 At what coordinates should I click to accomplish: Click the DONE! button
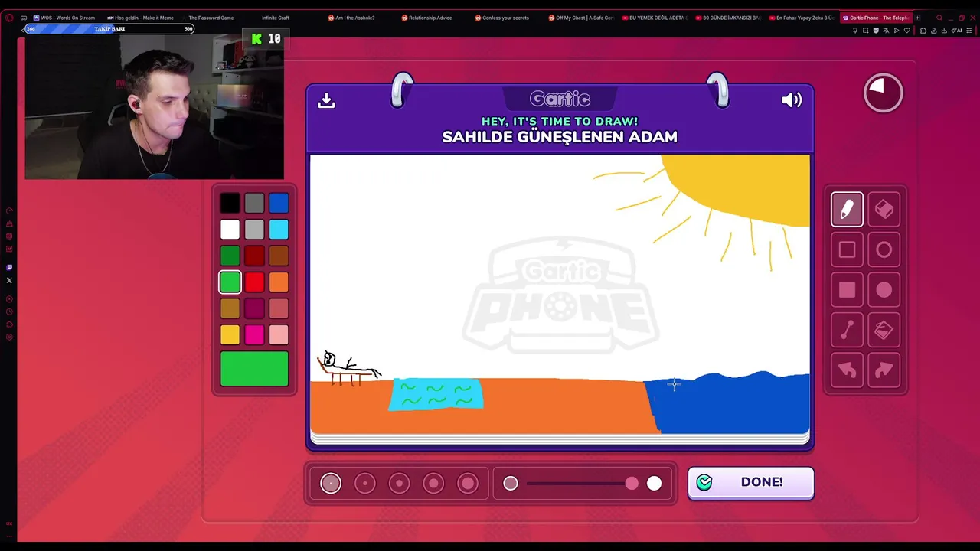pos(750,482)
